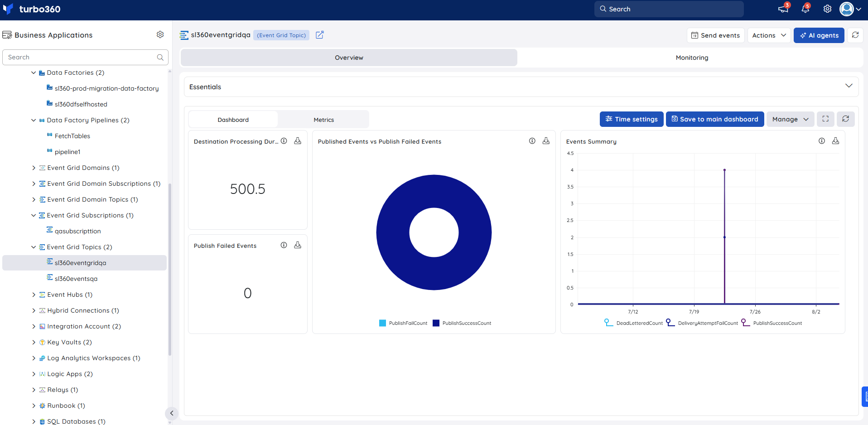Open user profile avatar menu

(850, 9)
